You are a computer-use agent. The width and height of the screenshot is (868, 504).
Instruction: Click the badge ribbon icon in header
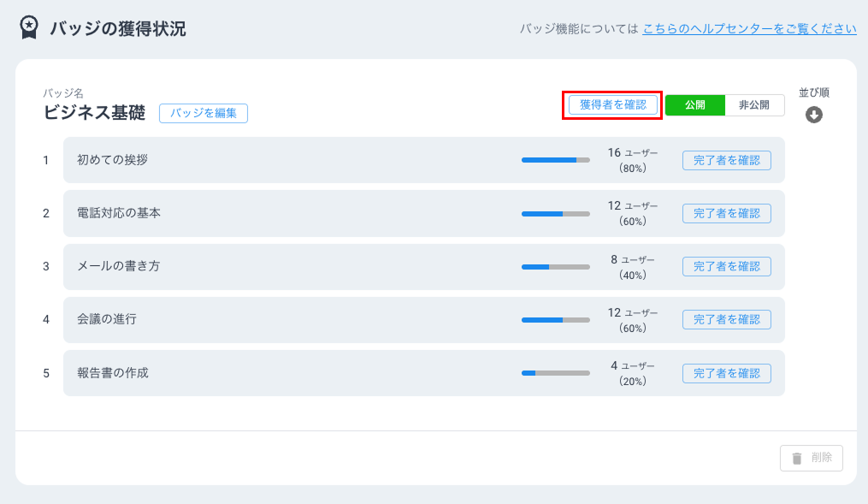tap(29, 28)
